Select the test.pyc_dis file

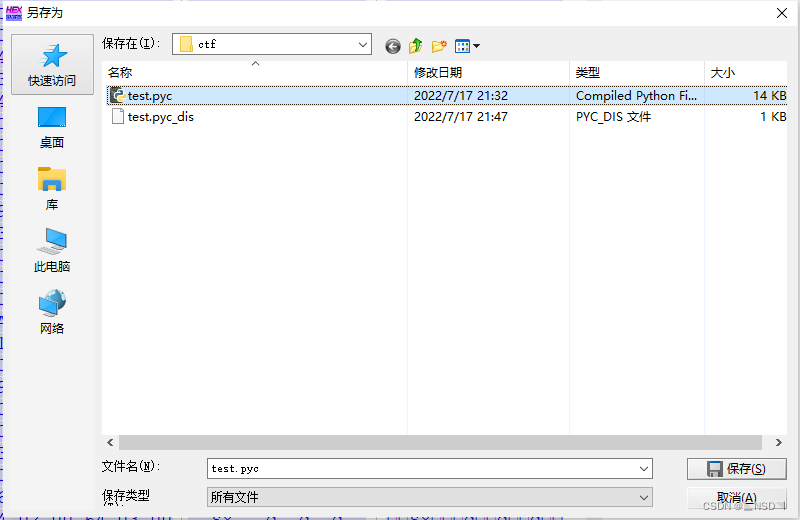[160, 116]
